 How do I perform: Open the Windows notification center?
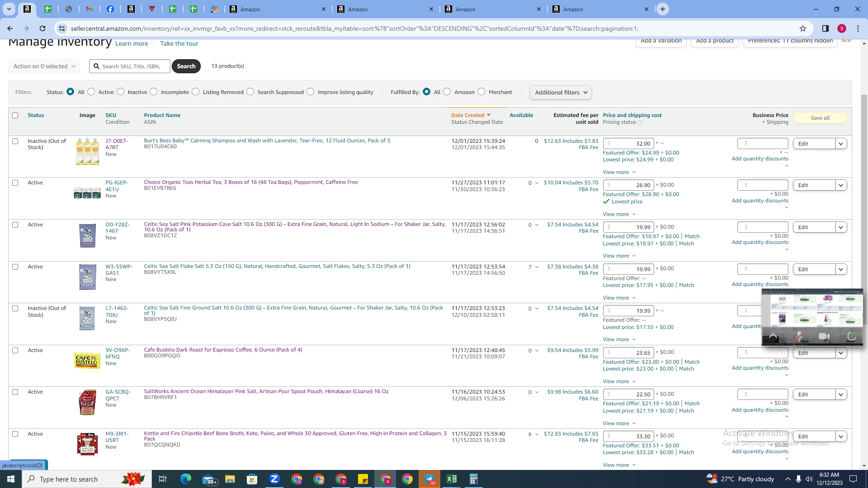854,479
